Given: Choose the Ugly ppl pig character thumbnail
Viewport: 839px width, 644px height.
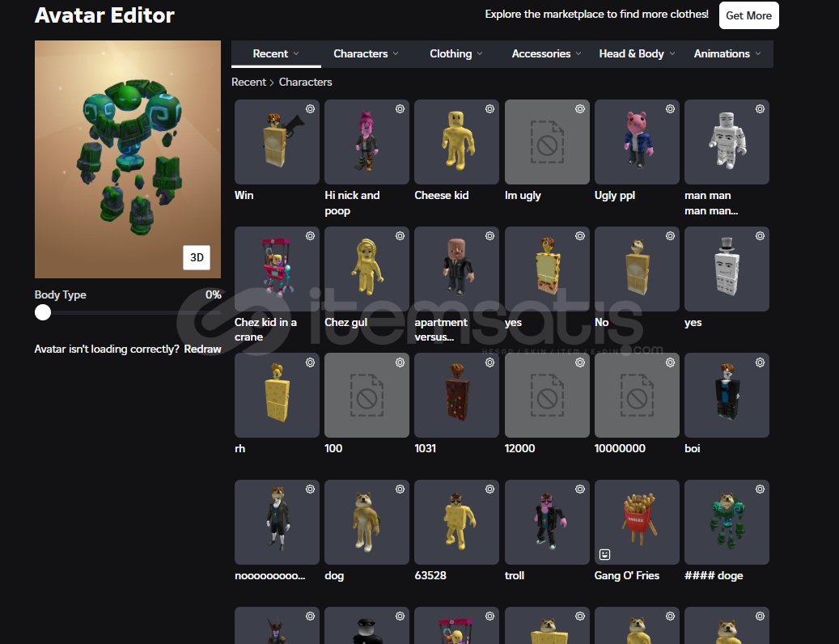Looking at the screenshot, I should click(637, 142).
